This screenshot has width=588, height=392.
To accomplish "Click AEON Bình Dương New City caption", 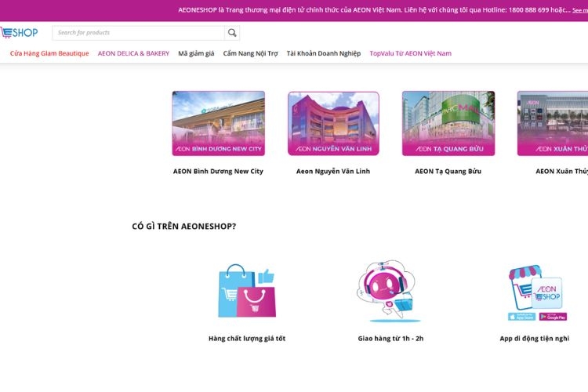I will (218, 171).
